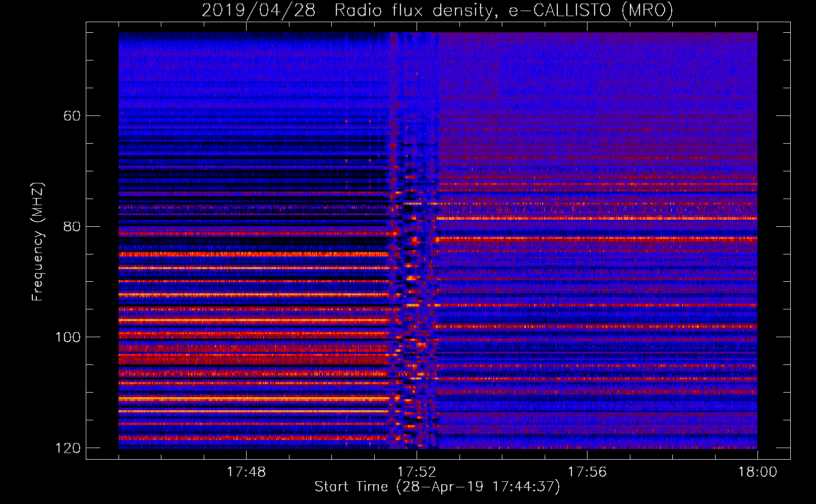Click the 100 frequency tick label

click(68, 337)
